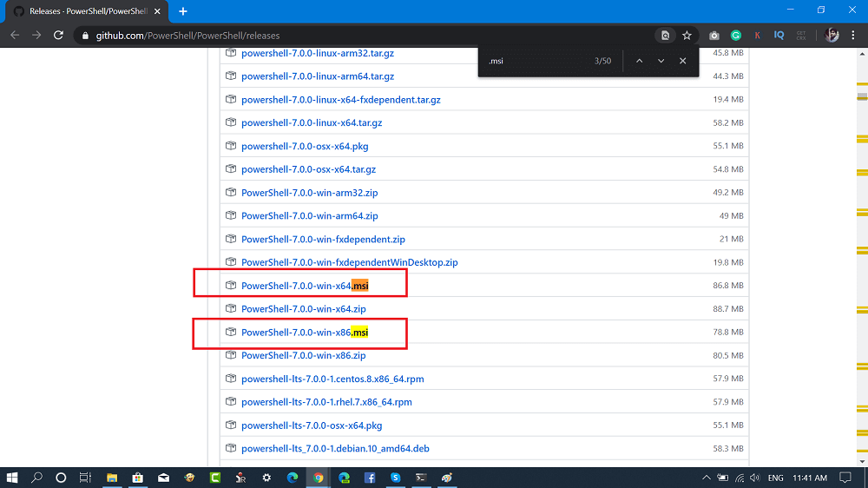Open the terminal icon on taskbar
Viewport: 868px width, 488px height.
(421, 478)
